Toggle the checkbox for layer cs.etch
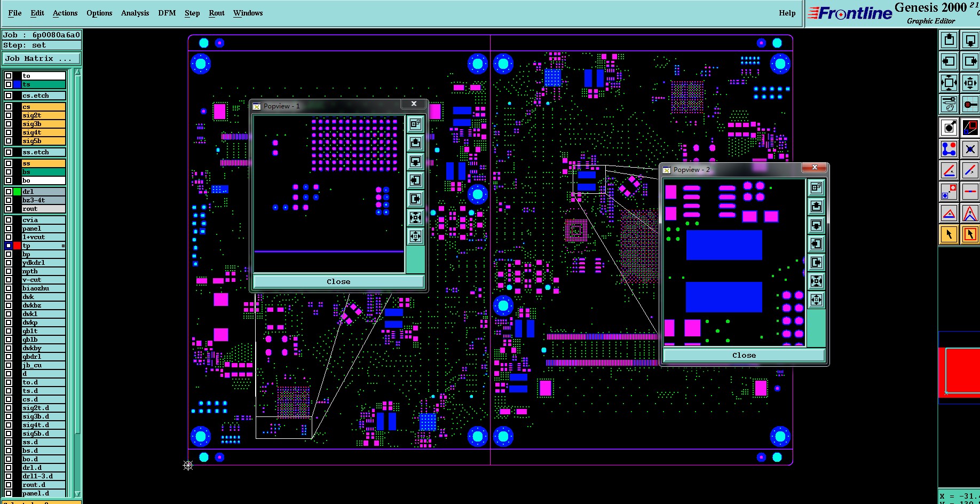The width and height of the screenshot is (980, 504). click(x=9, y=96)
